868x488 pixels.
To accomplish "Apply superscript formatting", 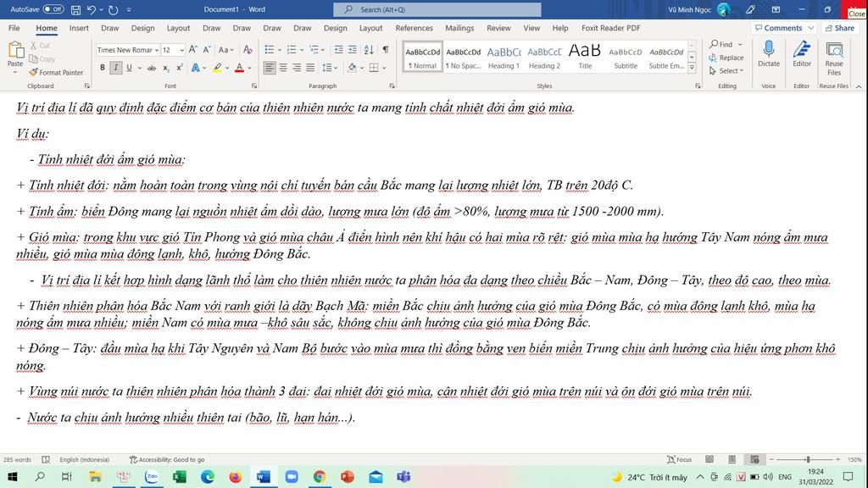I will (180, 68).
